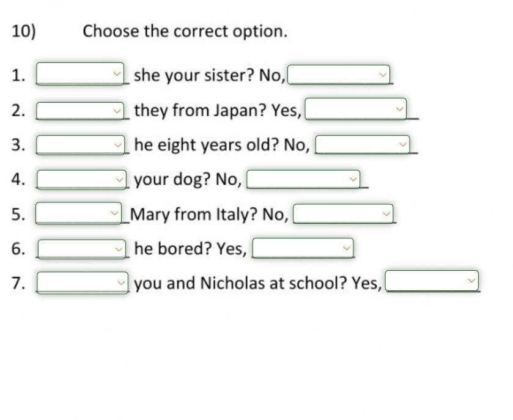The width and height of the screenshot is (513, 420).
Task: Select the answer dropdown after 'years old? No,'
Action: 362,144
